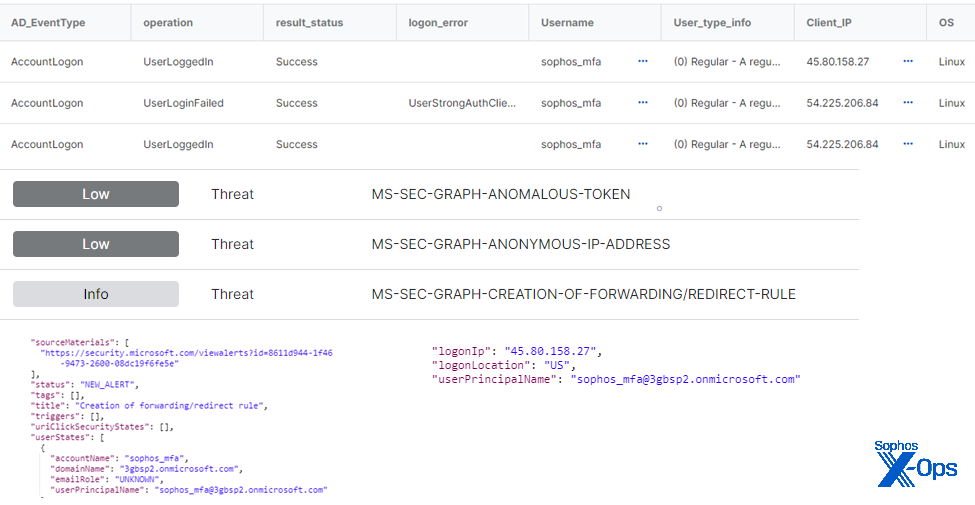This screenshot has width=975, height=505.
Task: Open Client_IP ellipsis in the last UserLoggedIn row
Action: coord(908,144)
